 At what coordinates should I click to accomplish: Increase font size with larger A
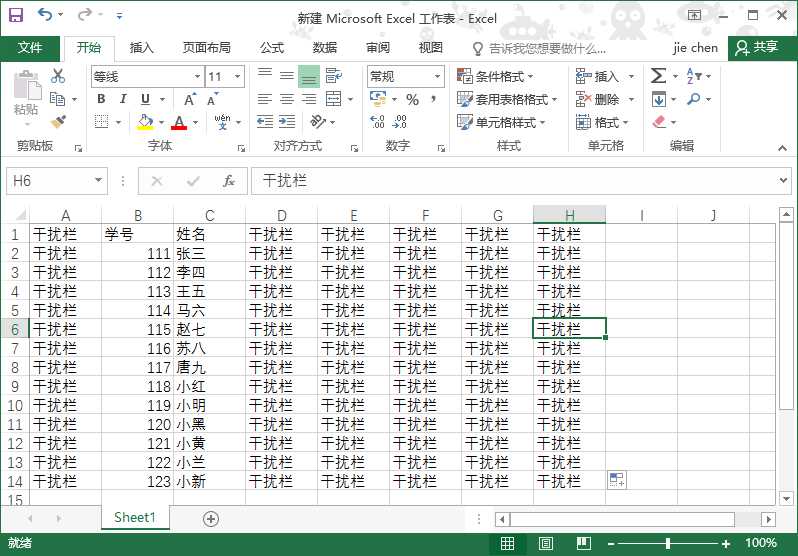(190, 99)
